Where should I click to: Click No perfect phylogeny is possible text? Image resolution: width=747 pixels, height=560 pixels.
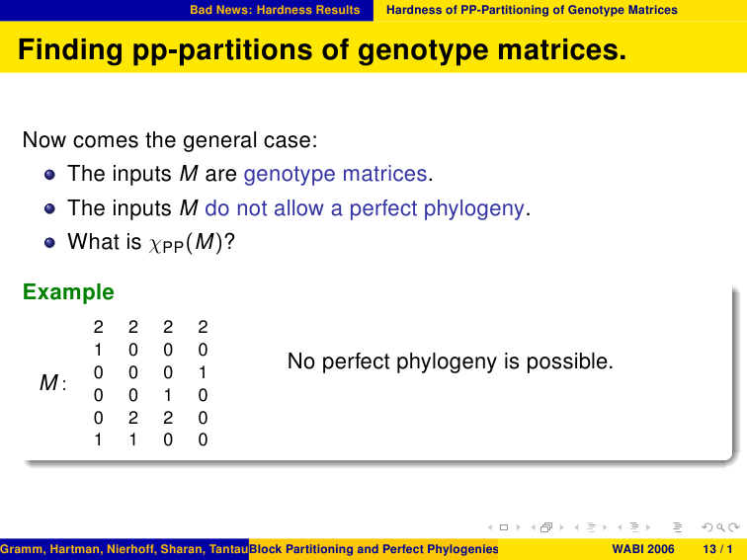tap(451, 361)
